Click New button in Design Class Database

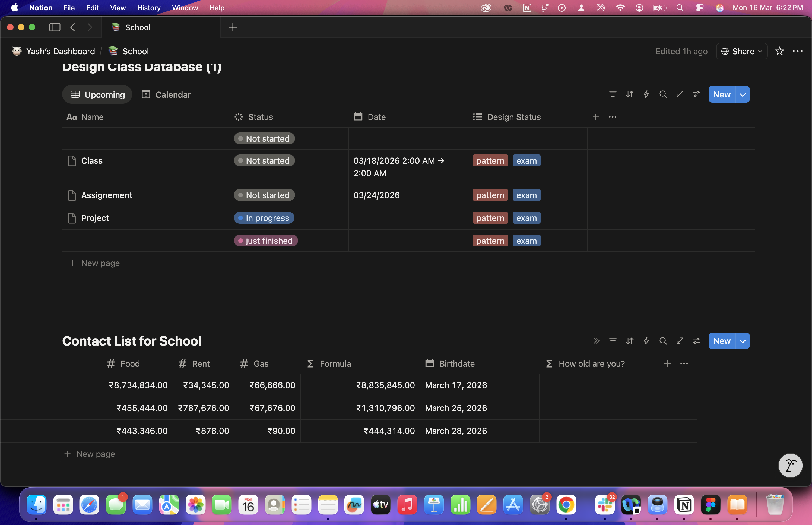[722, 94]
